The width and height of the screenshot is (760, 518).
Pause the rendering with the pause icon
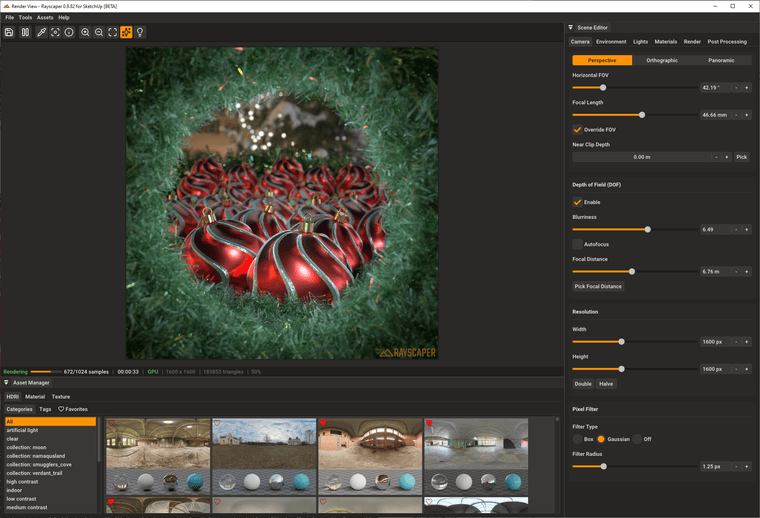pyautogui.click(x=25, y=32)
